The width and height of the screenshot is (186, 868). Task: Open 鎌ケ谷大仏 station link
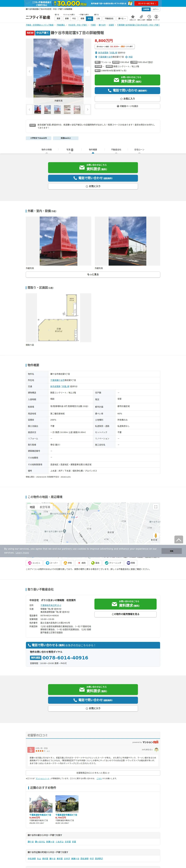tap(40, 841)
